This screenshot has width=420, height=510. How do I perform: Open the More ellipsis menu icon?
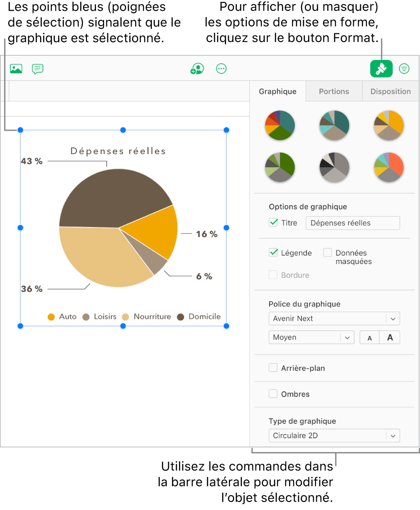(221, 68)
